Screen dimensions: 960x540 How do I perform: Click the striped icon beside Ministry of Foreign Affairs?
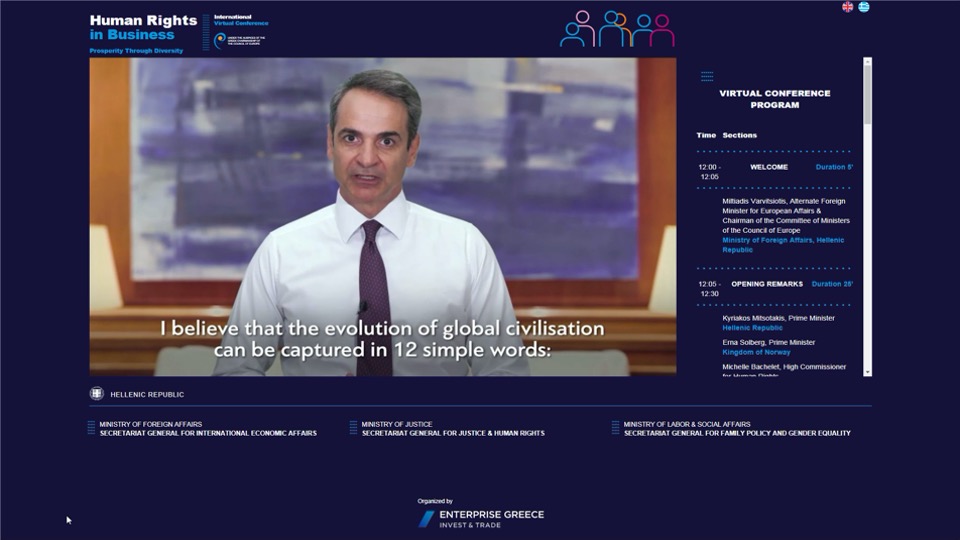[x=91, y=428]
